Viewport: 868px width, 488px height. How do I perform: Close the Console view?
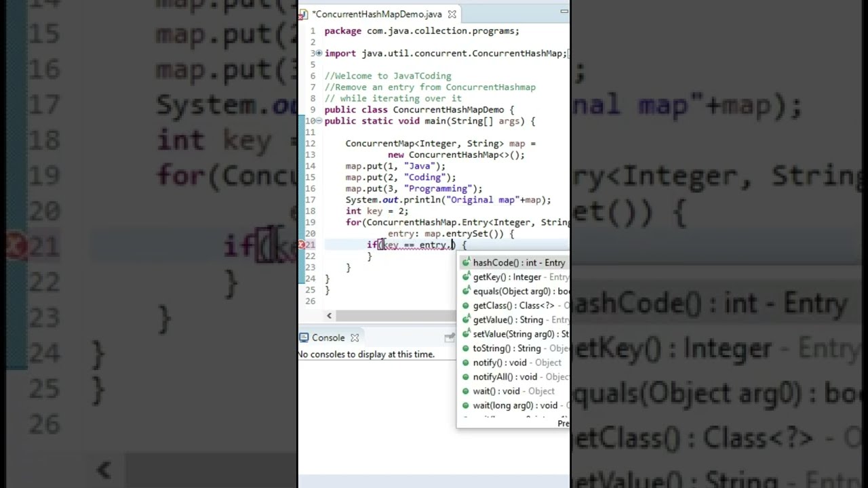(x=355, y=338)
